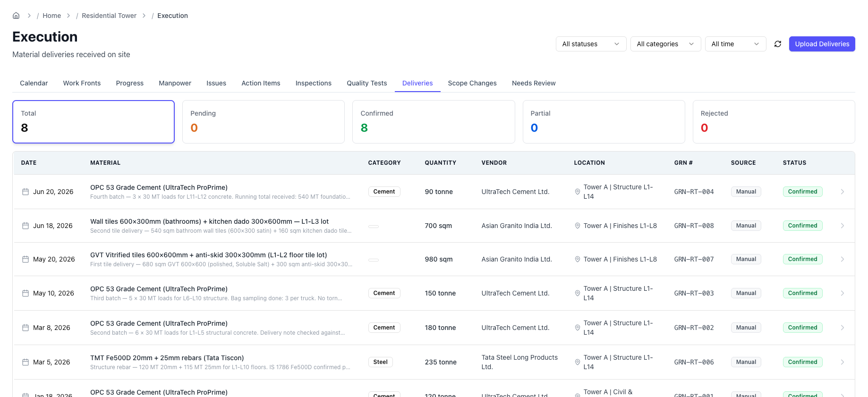This screenshot has width=868, height=397.
Task: Click the VENDOR column header
Action: coord(494,163)
